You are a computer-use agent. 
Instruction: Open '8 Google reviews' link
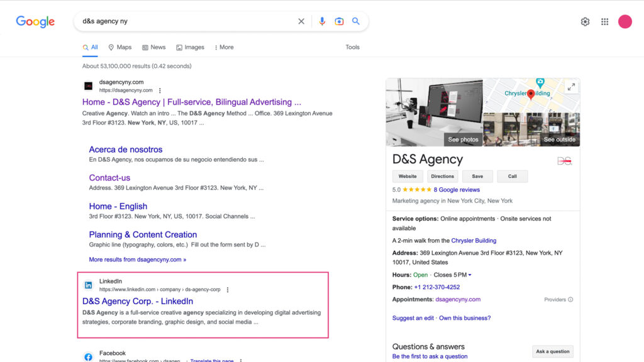coord(457,190)
